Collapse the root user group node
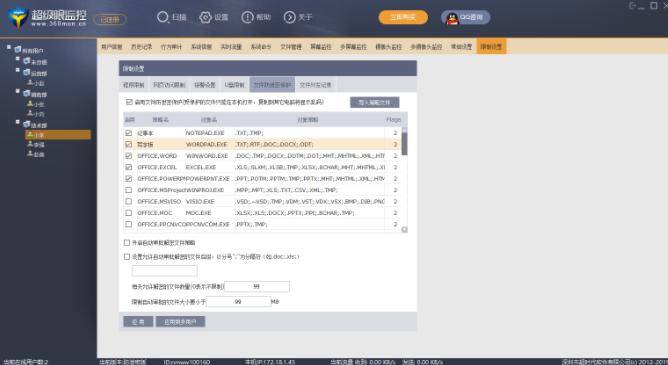 tap(9, 47)
